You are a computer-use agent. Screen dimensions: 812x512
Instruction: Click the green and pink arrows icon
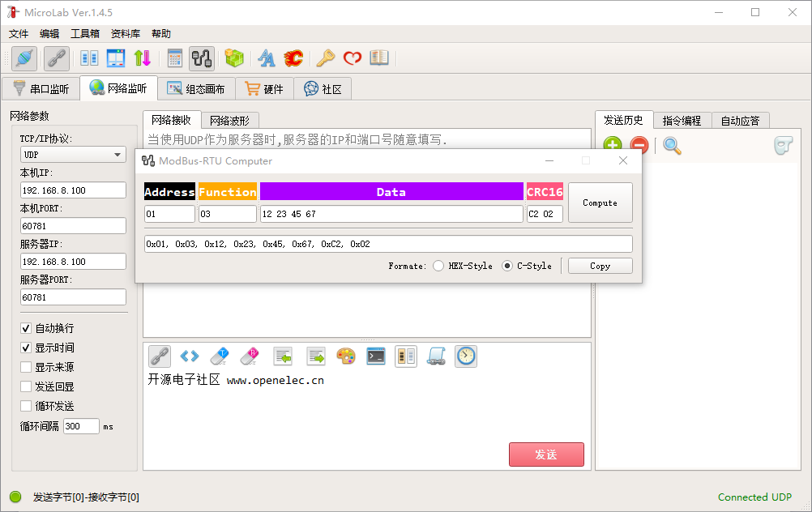coord(143,58)
